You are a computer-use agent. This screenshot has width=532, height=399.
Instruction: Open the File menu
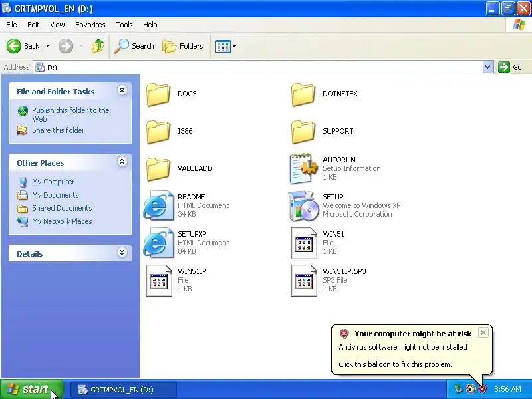11,25
